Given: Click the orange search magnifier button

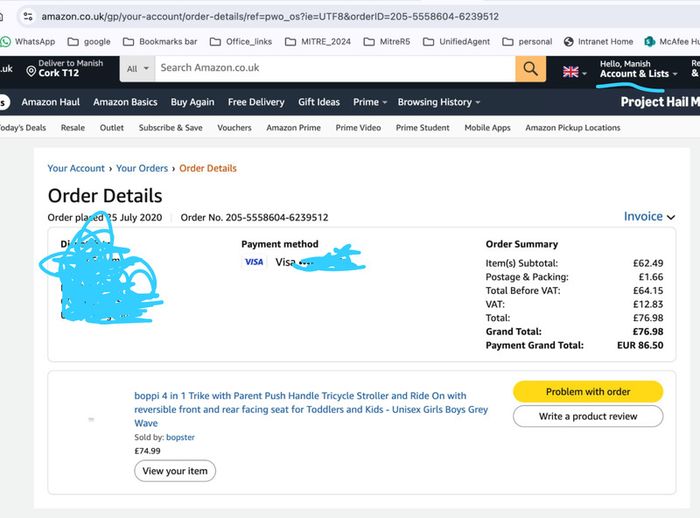Looking at the screenshot, I should (x=530, y=69).
